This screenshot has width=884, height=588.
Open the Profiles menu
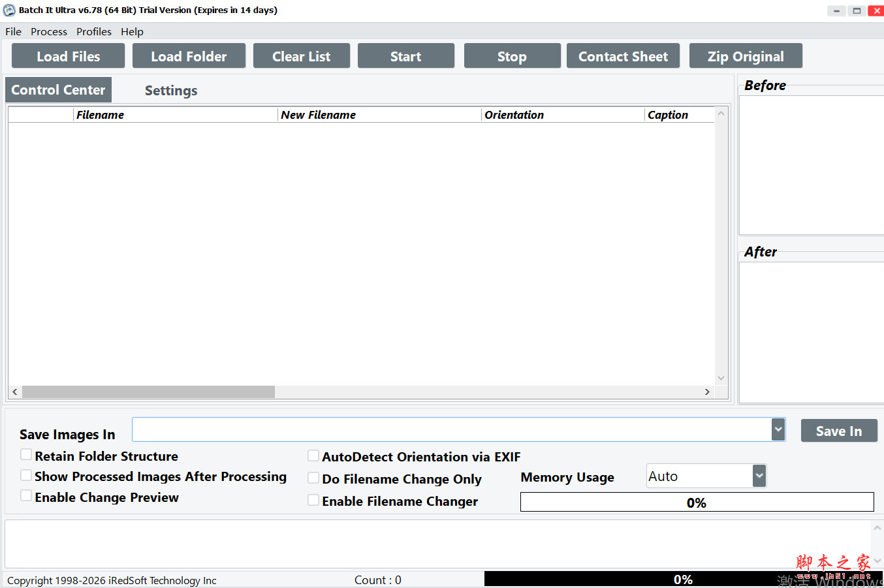pyautogui.click(x=94, y=31)
